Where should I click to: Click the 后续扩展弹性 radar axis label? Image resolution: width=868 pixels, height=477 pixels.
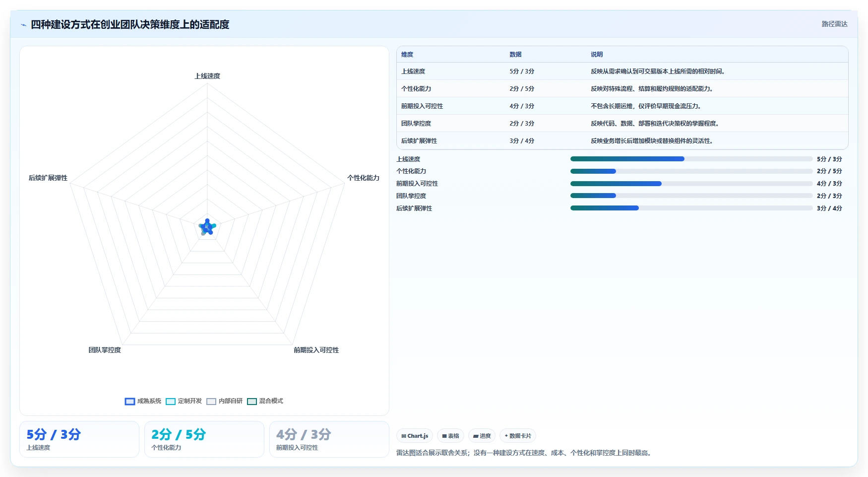pos(48,178)
